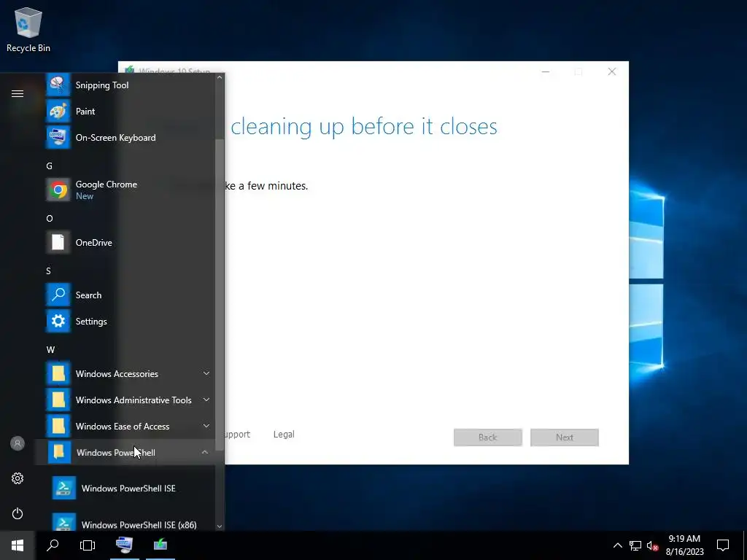Jump to letter S section header
This screenshot has height=560, width=747.
point(49,271)
